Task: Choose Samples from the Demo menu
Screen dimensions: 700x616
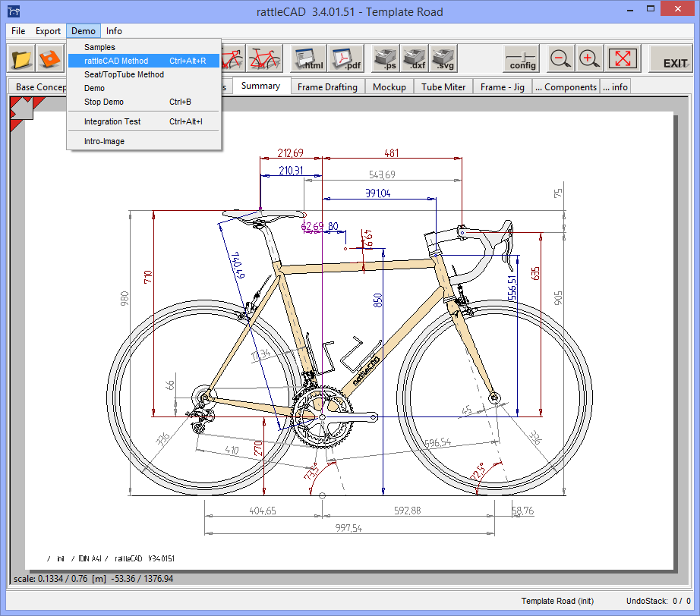Action: click(143, 47)
